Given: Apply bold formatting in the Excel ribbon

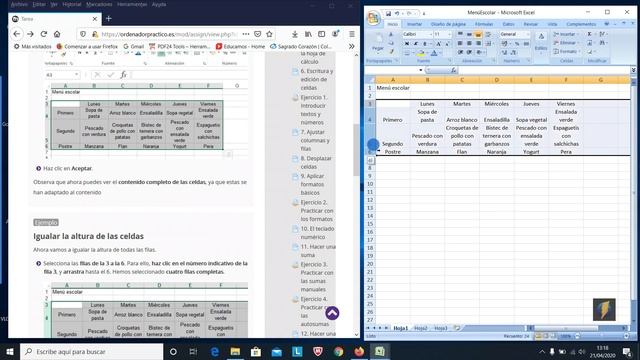Looking at the screenshot, I should [407, 43].
